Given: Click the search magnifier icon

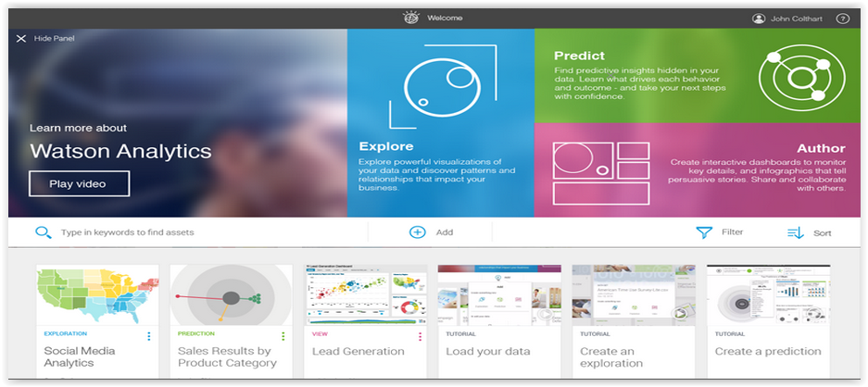Looking at the screenshot, I should [44, 232].
